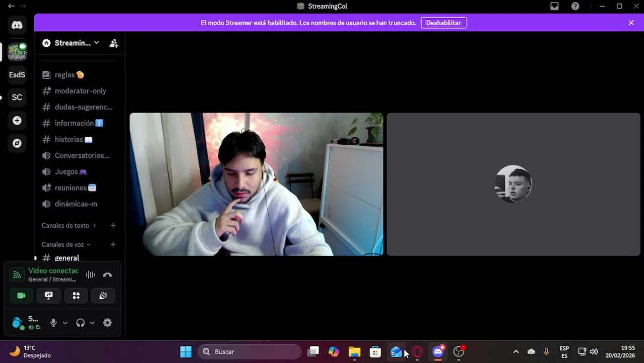This screenshot has height=363, width=644.
Task: Open Opera browser from the taskbar
Action: 417,351
